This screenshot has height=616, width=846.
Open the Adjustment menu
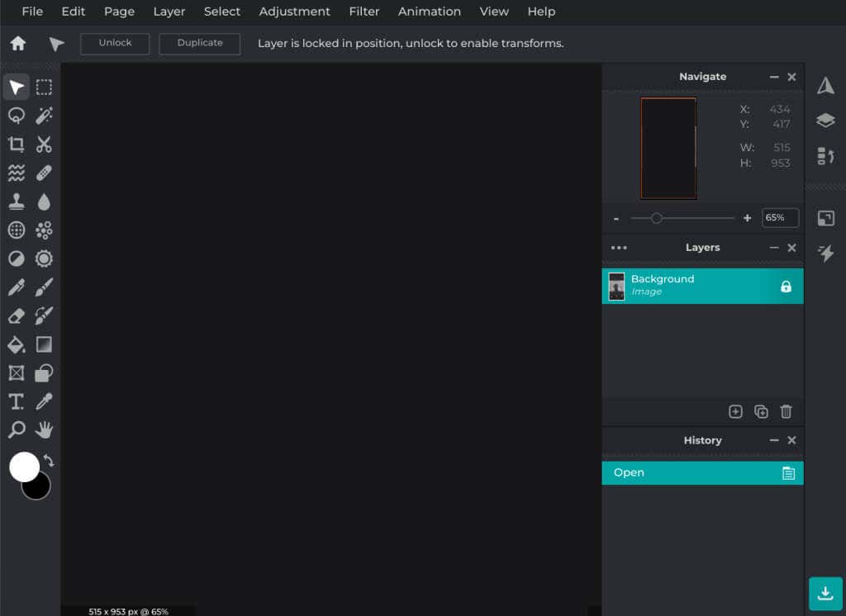pyautogui.click(x=295, y=12)
